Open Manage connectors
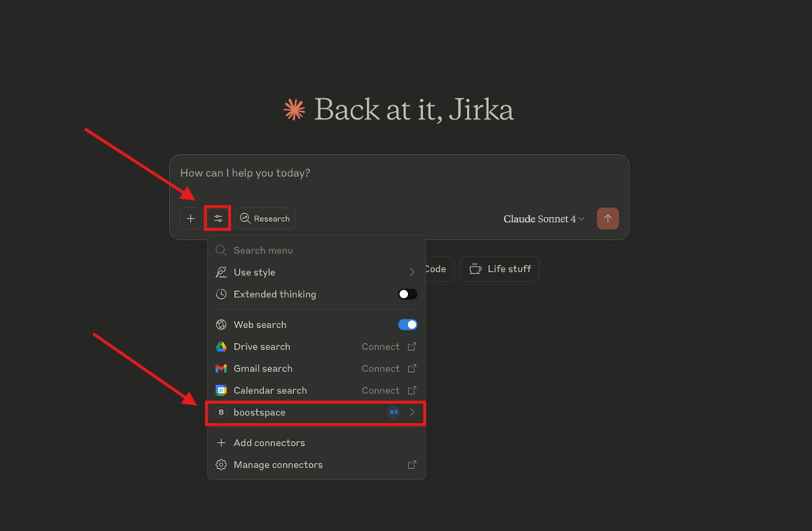812x531 pixels. tap(317, 465)
